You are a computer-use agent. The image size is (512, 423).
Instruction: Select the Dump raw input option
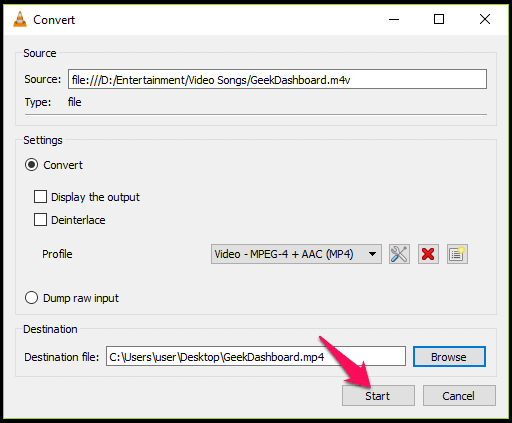coord(31,298)
